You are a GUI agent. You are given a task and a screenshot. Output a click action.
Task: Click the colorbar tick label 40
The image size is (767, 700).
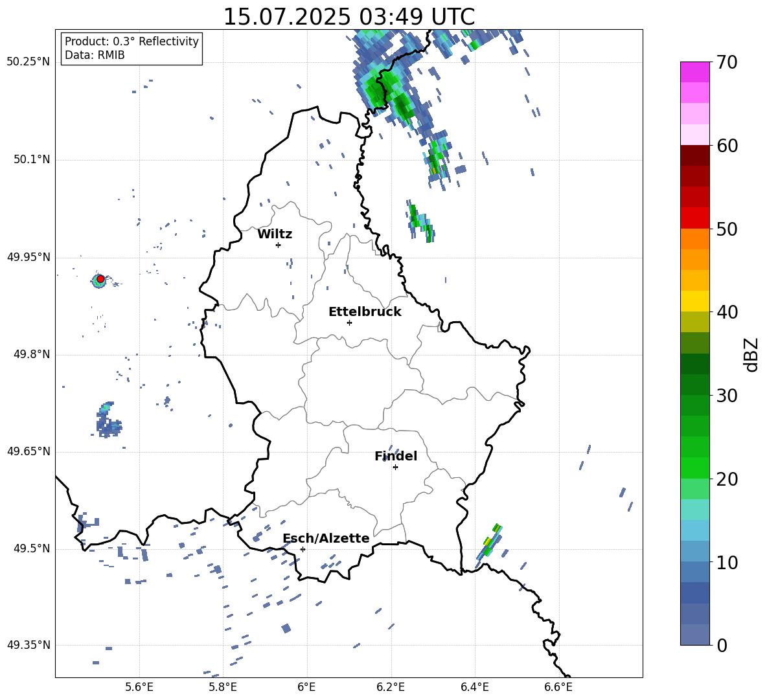[727, 312]
